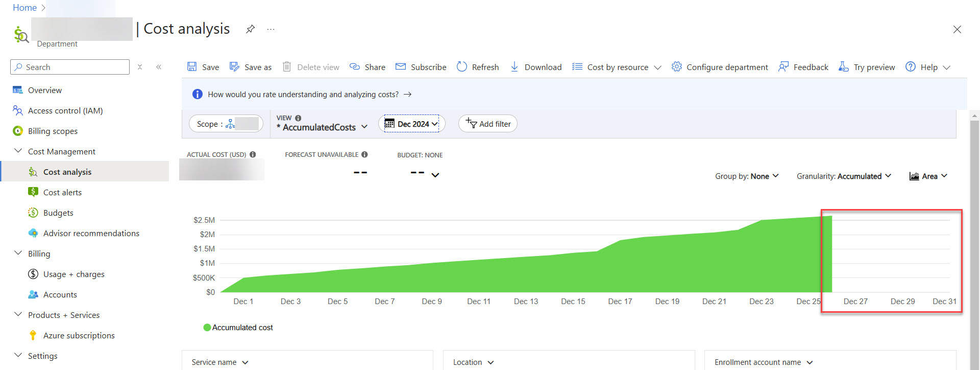This screenshot has height=370, width=980.
Task: Click FORECAST UNAVAILABLE info icon
Action: tap(364, 154)
